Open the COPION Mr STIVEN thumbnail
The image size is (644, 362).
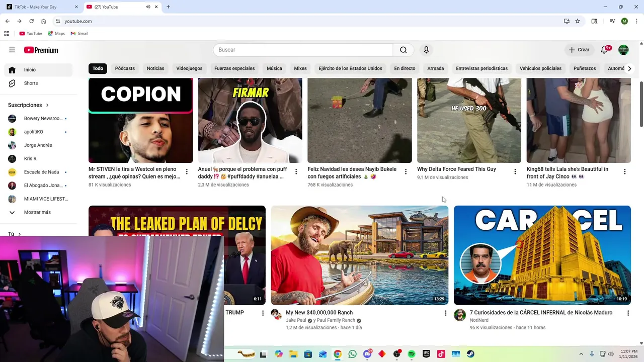(x=140, y=120)
